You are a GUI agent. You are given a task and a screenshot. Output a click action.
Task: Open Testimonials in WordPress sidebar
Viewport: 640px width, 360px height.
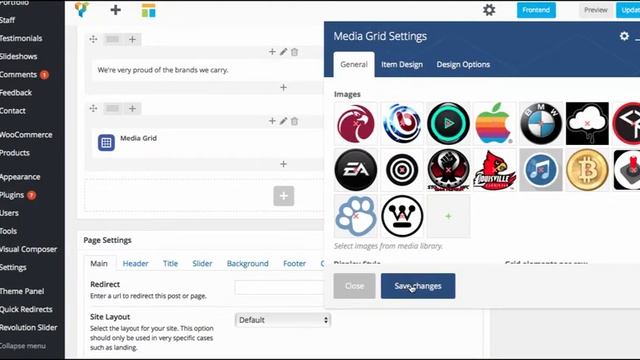(x=21, y=38)
